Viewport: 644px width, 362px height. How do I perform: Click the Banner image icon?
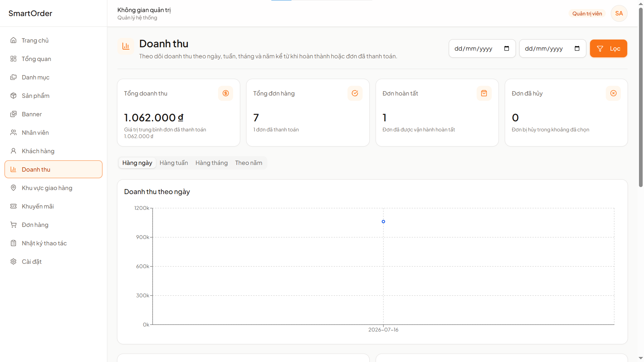(x=13, y=114)
